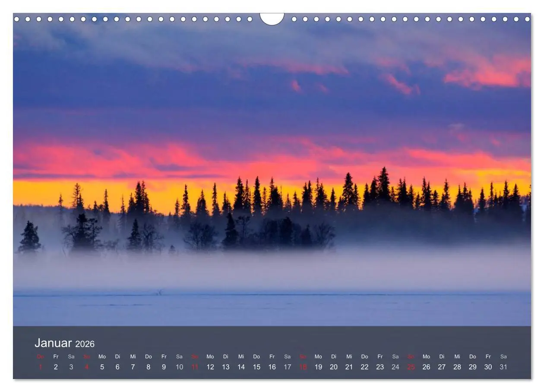Click the 'Di' label above day 27
The image size is (544, 392).
tap(442, 357)
